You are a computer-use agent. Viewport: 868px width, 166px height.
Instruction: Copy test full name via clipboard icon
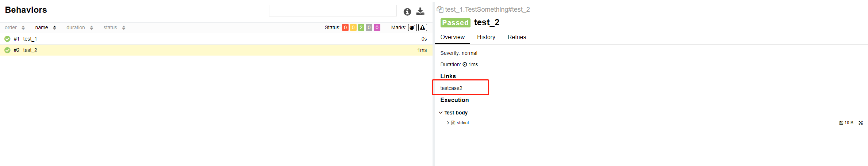click(x=440, y=10)
